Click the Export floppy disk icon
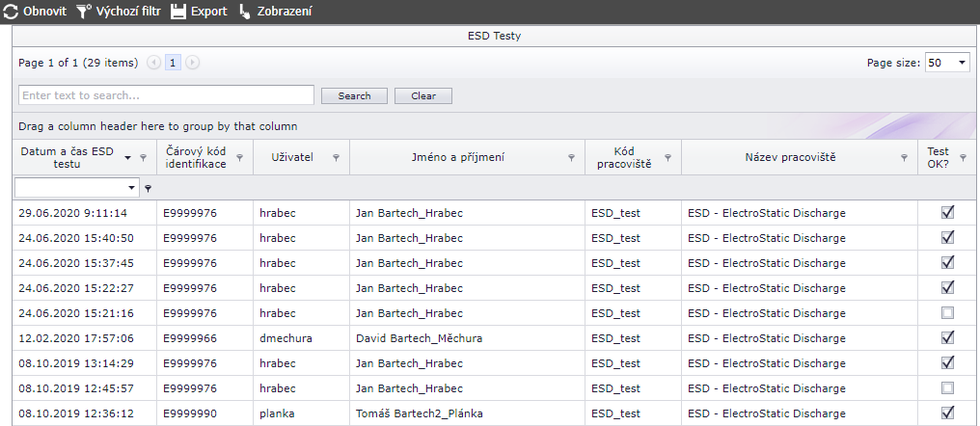The height and width of the screenshot is (426, 980). [178, 12]
